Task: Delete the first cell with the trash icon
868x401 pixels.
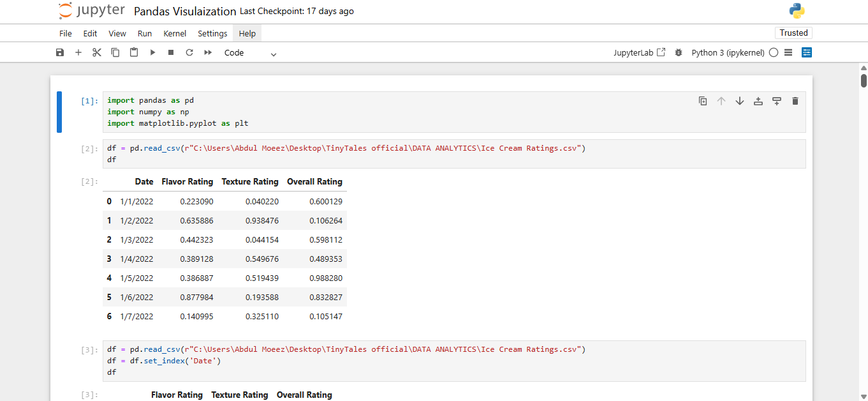Action: 795,101
